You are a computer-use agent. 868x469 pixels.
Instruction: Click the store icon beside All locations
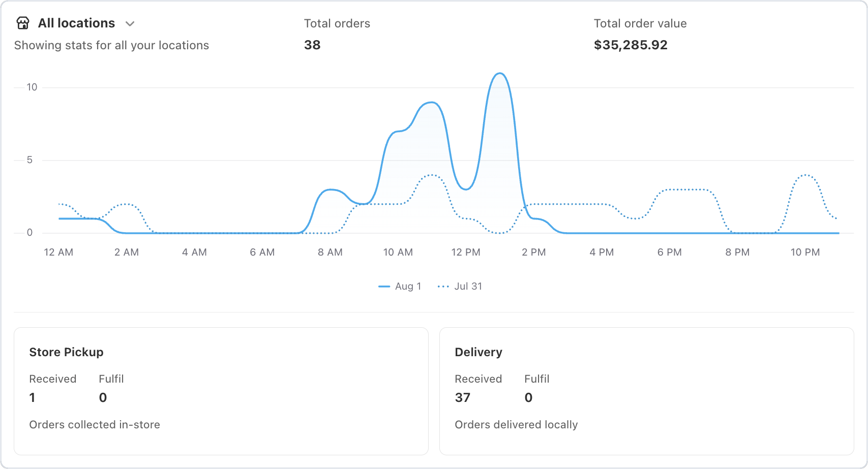23,23
